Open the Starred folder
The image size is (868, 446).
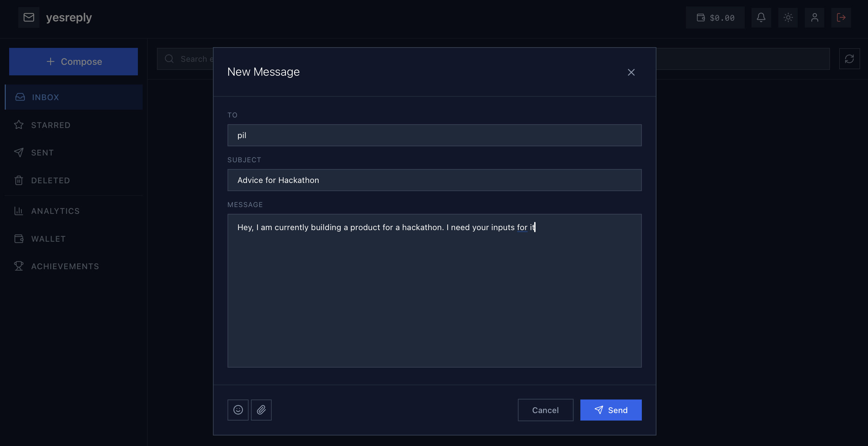click(51, 125)
